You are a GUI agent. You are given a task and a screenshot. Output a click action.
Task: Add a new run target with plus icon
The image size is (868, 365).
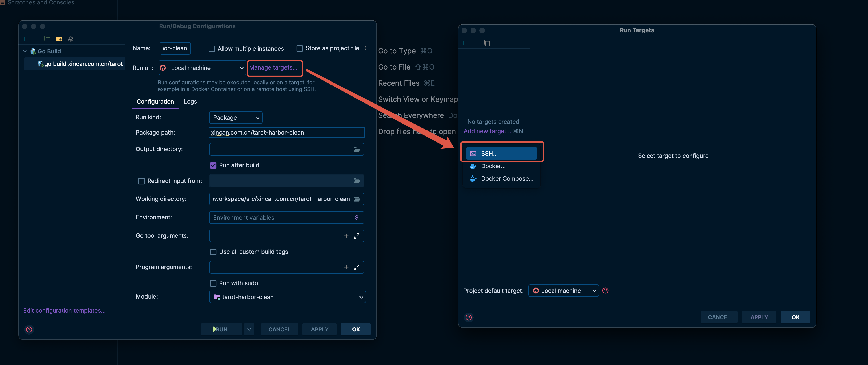pyautogui.click(x=464, y=43)
